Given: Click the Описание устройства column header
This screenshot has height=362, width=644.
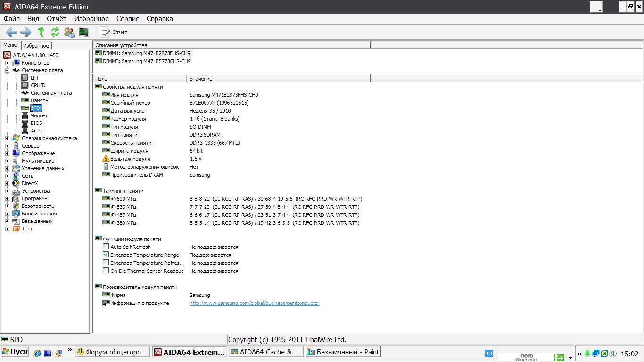Looking at the screenshot, I should coord(231,45).
